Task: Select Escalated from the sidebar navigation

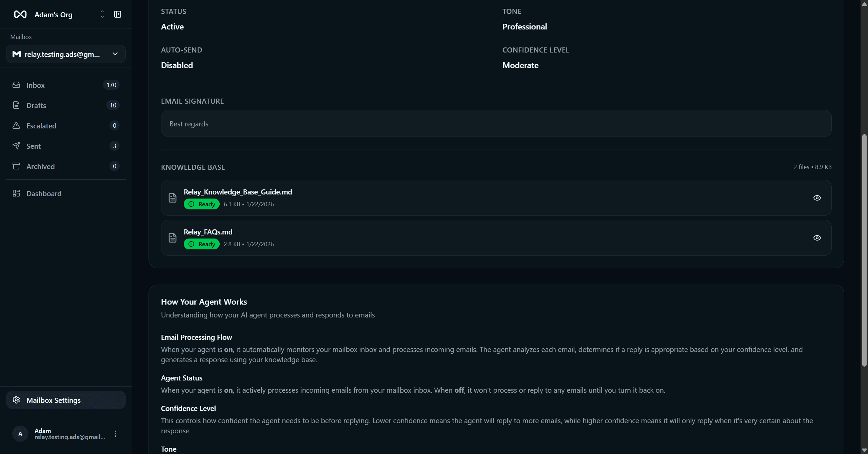Action: [41, 125]
